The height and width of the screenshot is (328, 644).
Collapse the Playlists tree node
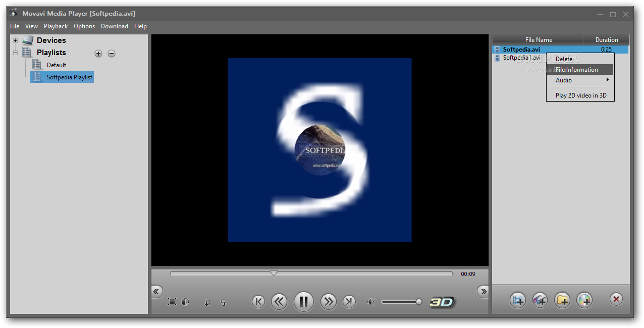[15, 53]
